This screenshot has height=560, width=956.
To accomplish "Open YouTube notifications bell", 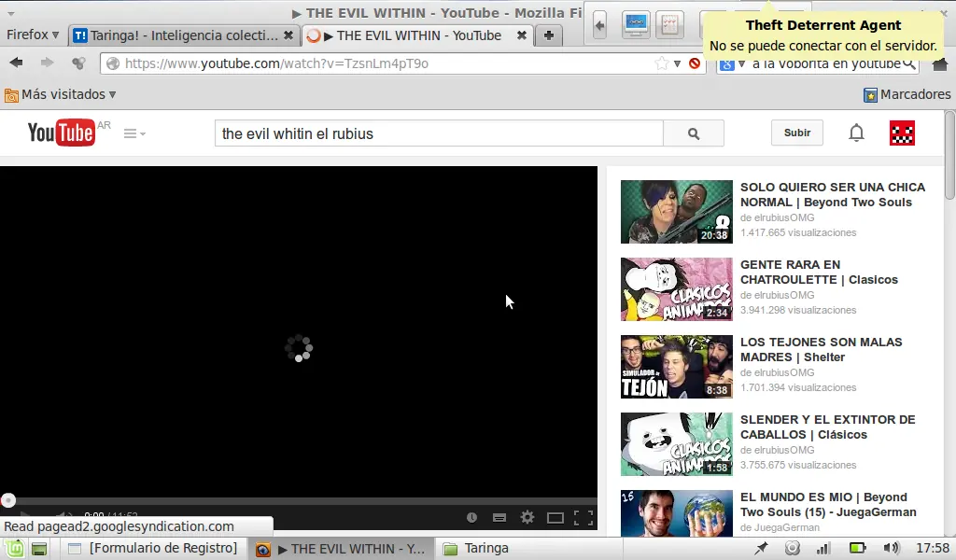I will point(857,133).
